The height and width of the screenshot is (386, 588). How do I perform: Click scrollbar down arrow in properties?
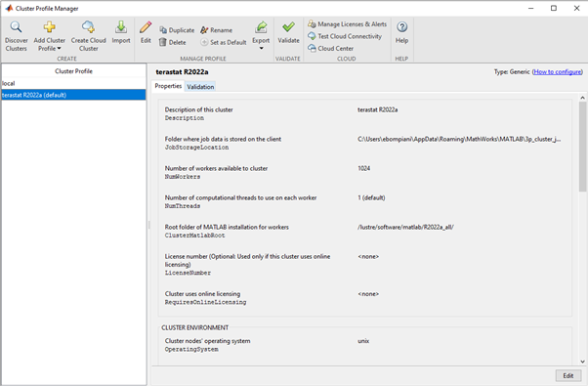point(582,362)
